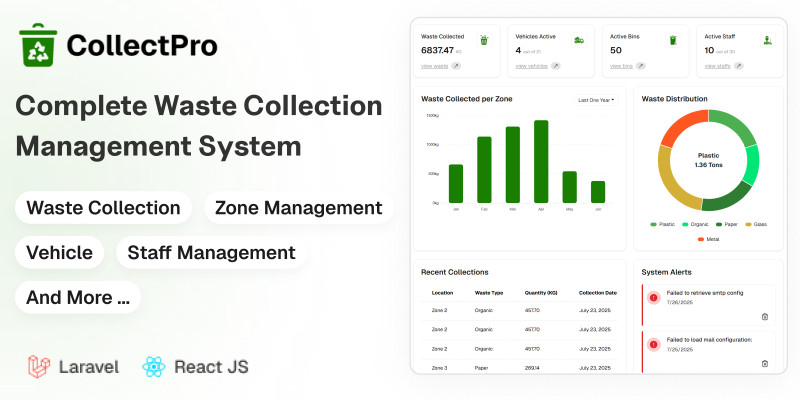Image resolution: width=800 pixels, height=400 pixels.
Task: Click the CollectPro recycle bin logo
Action: tap(38, 45)
